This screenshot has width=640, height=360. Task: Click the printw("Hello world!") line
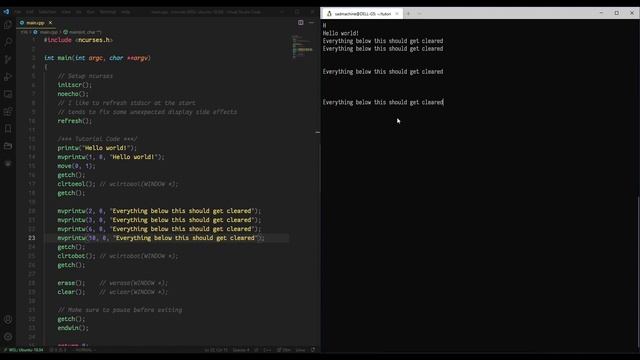tap(97, 148)
